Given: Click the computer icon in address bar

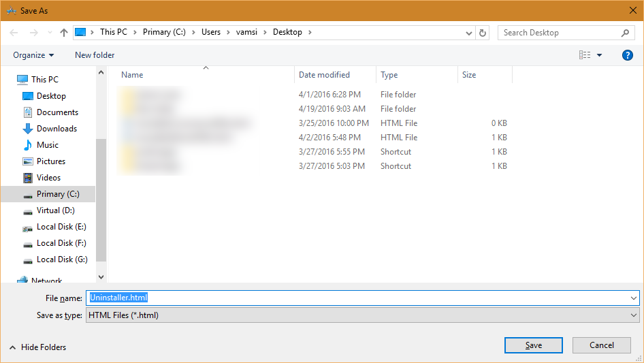Looking at the screenshot, I should click(x=80, y=32).
